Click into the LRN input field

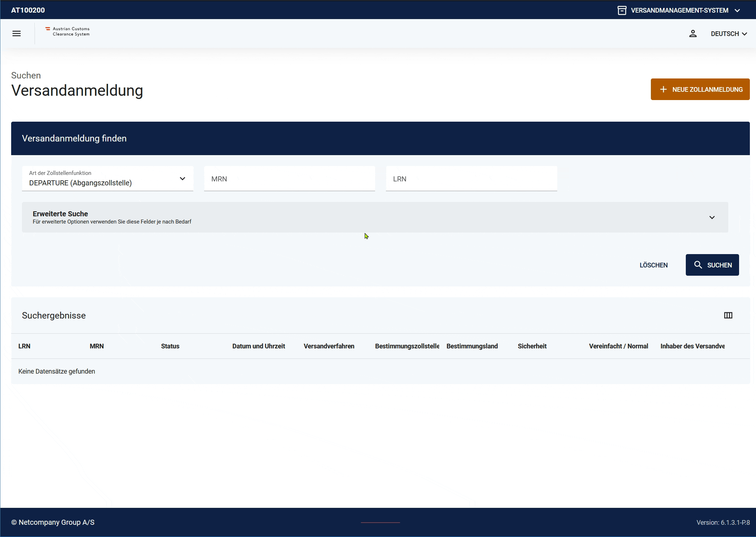[x=471, y=179]
